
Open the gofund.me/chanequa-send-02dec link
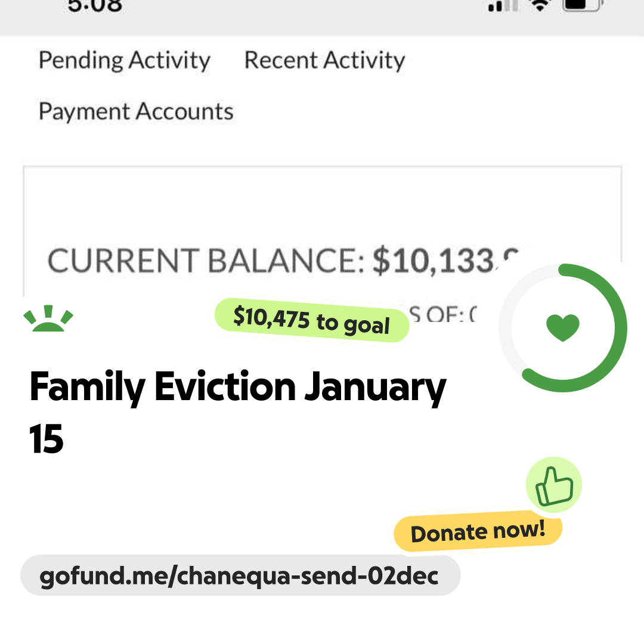click(x=240, y=576)
